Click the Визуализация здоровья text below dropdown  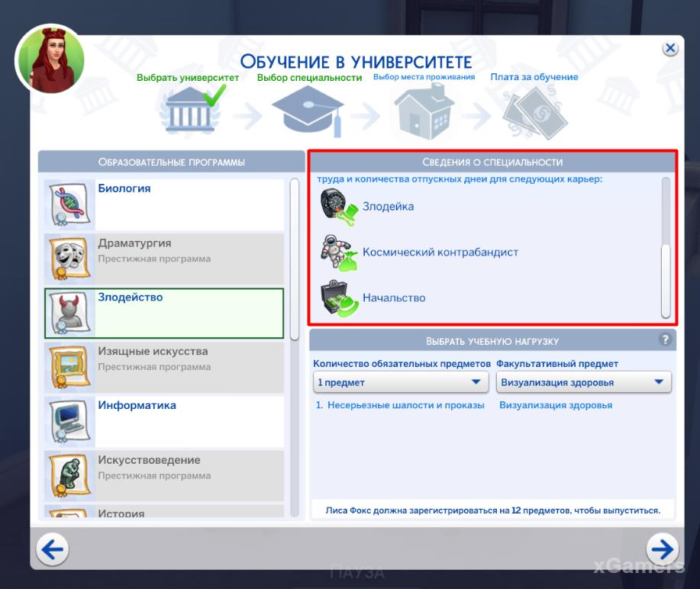tap(556, 405)
